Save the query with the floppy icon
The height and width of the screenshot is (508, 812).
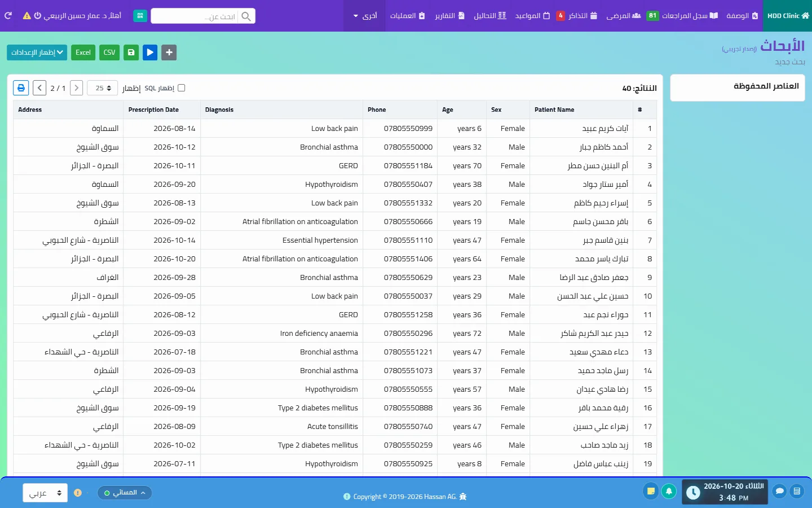point(131,52)
